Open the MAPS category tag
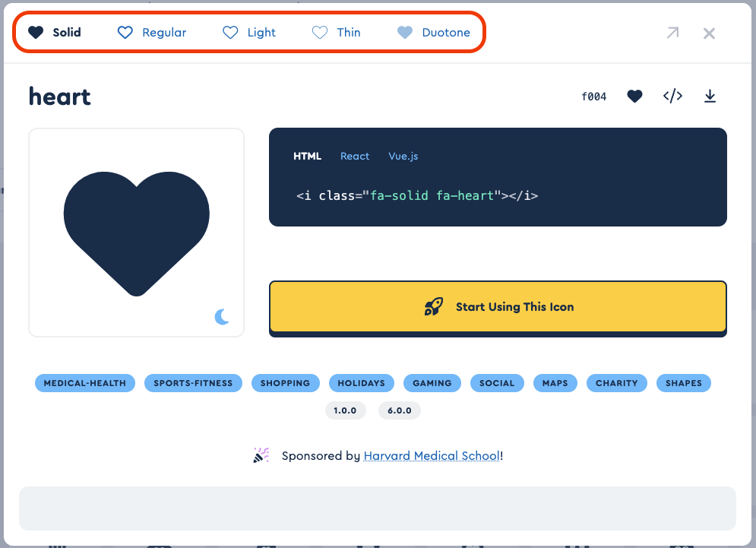The width and height of the screenshot is (756, 548). [x=555, y=383]
